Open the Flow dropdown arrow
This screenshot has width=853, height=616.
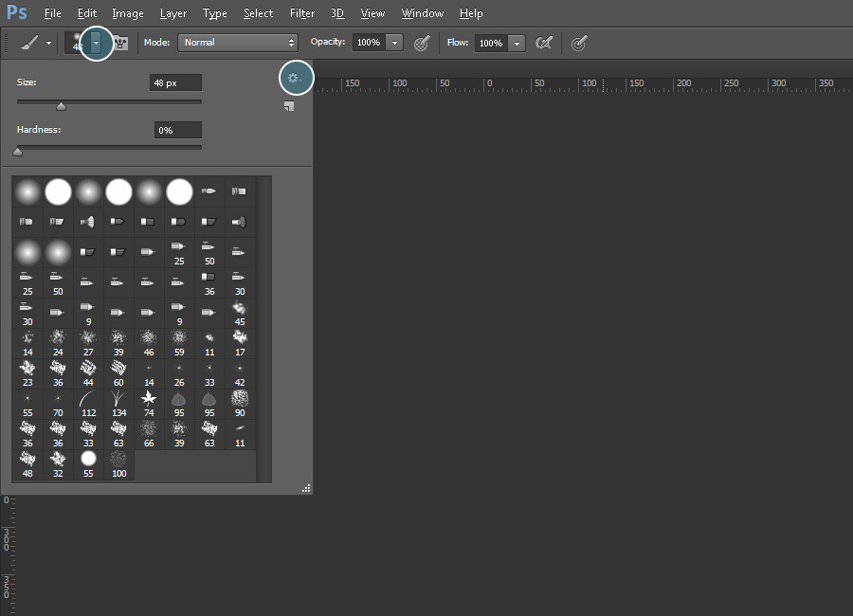tap(517, 43)
